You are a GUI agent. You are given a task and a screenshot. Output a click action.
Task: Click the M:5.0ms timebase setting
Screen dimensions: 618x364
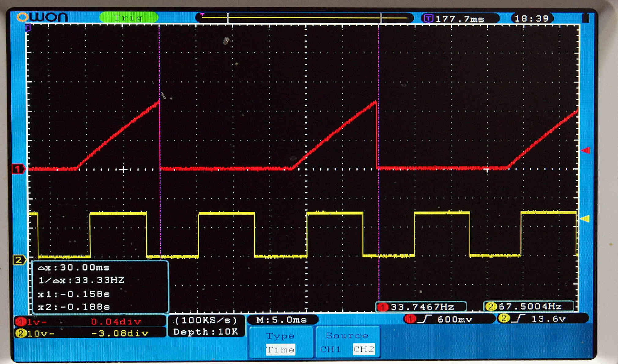tap(282, 320)
